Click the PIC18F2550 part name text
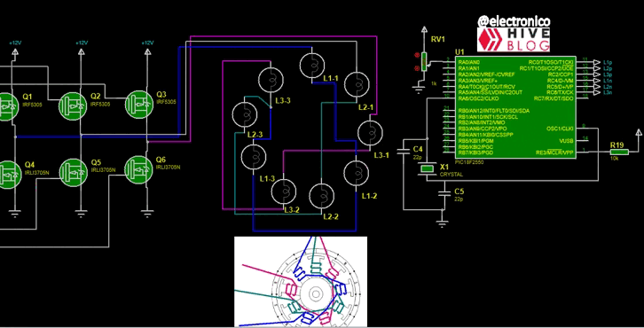Screen dimensions: 644x328 point(469,162)
